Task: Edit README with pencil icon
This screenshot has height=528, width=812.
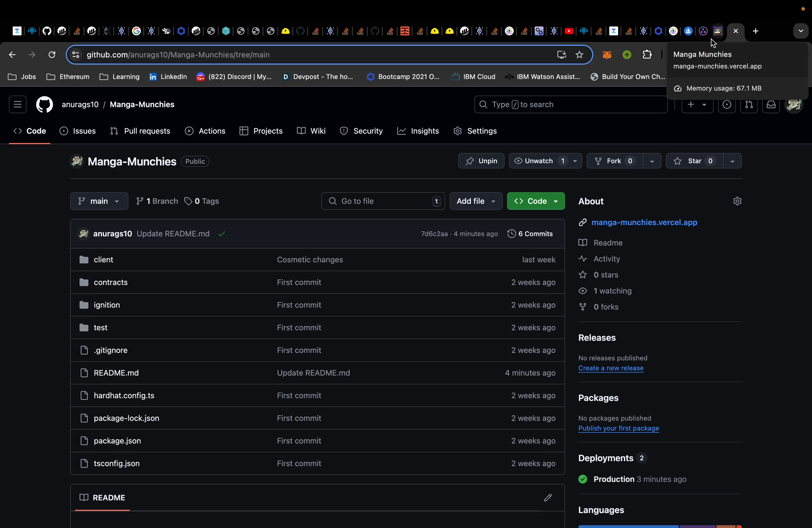Action: pyautogui.click(x=548, y=497)
